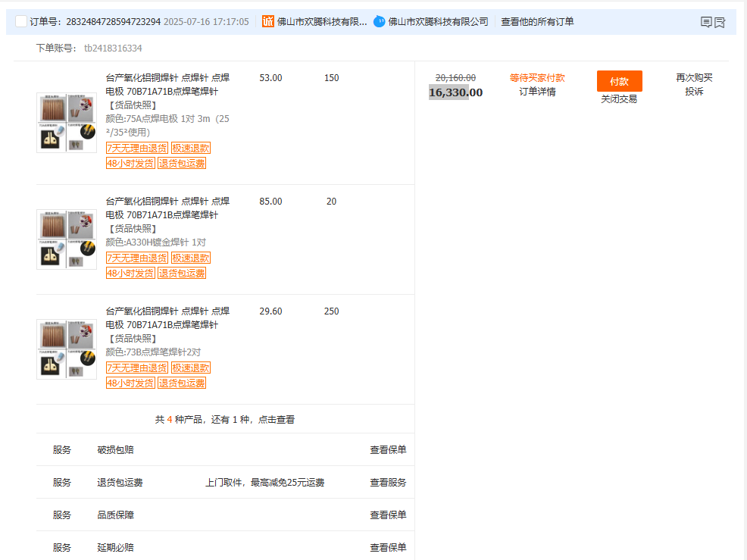Click 极速退款 tag on A330H镀金焊针 item

(191, 258)
